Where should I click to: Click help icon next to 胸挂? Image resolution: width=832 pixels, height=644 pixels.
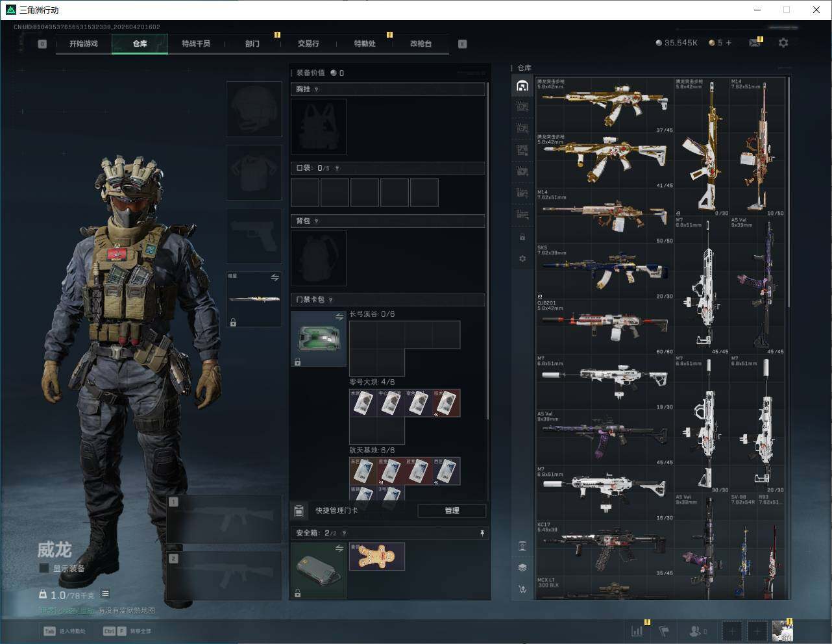pyautogui.click(x=317, y=90)
